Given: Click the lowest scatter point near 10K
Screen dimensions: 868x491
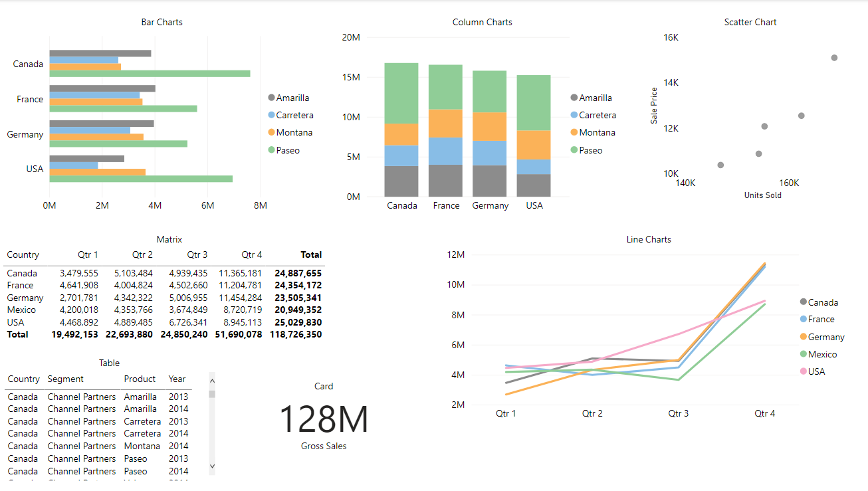Looking at the screenshot, I should click(720, 165).
